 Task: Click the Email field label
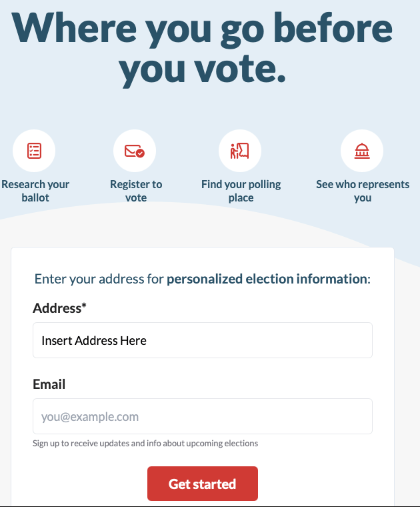(x=49, y=384)
